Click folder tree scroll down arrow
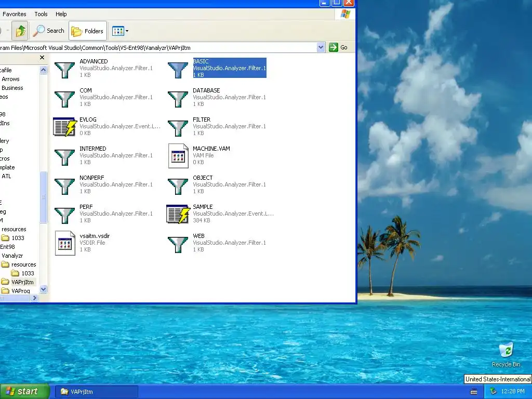This screenshot has height=399, width=532. click(x=43, y=289)
